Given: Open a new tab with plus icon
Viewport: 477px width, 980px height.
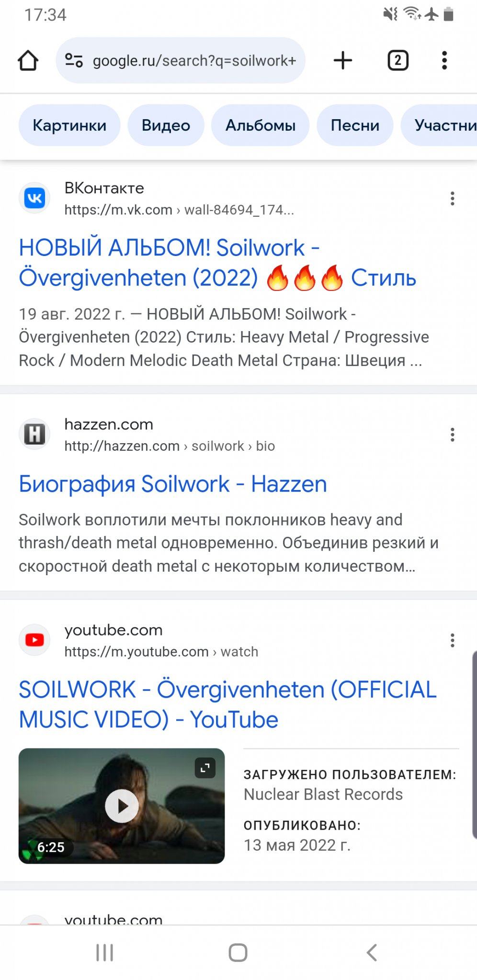Looking at the screenshot, I should (342, 60).
